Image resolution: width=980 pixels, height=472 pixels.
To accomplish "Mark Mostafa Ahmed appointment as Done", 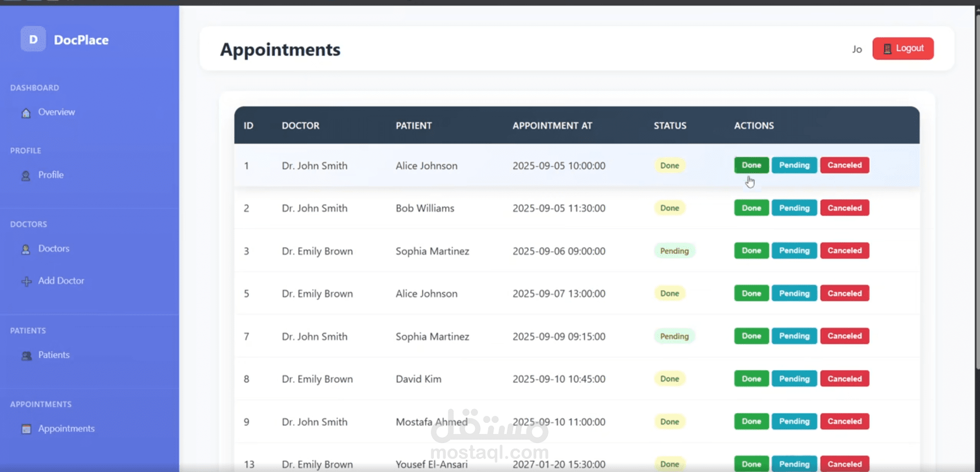I will click(751, 421).
